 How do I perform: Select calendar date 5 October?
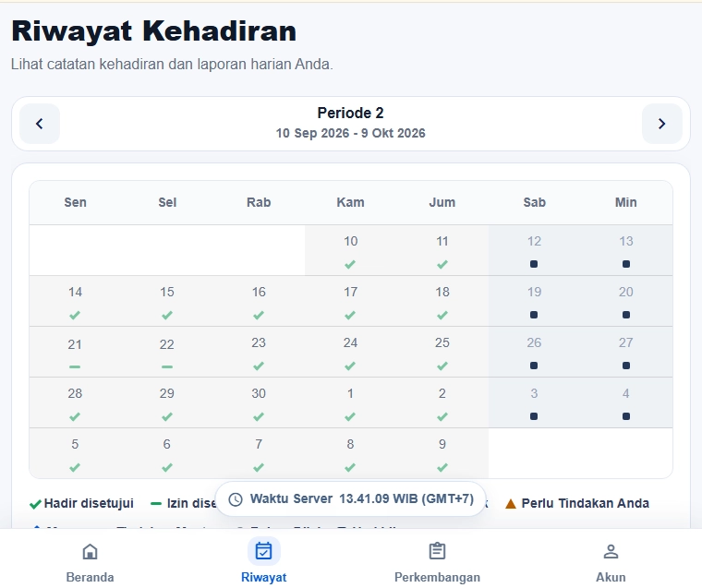pos(75,453)
